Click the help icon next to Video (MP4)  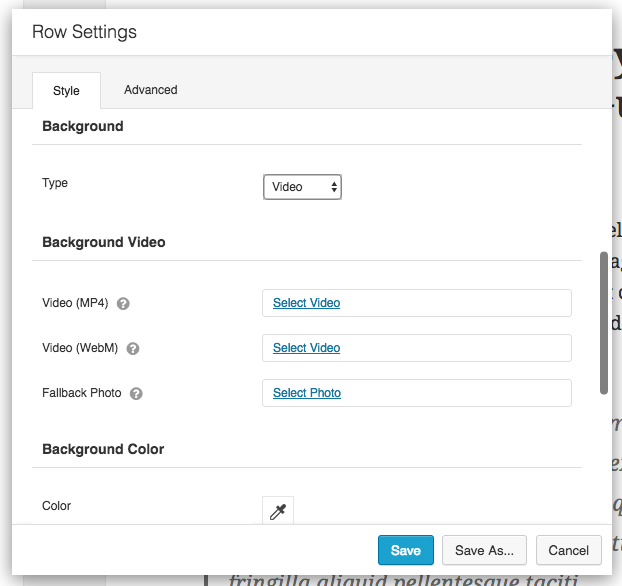tap(123, 304)
